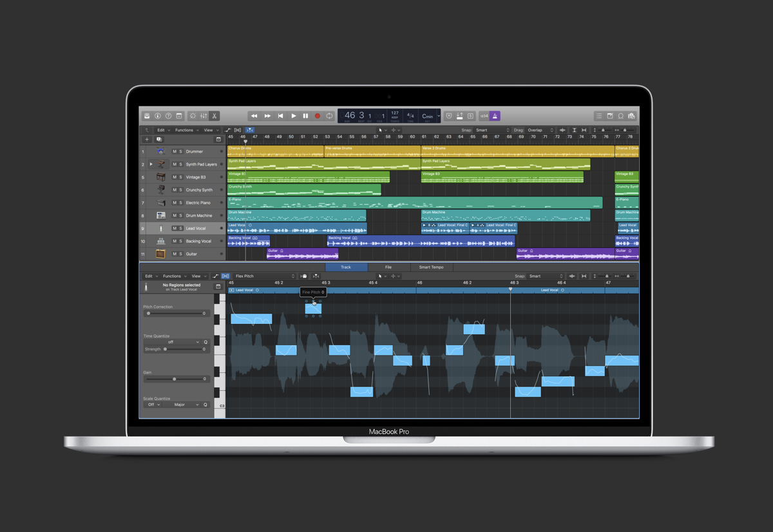Select the Chorus Drums region
This screenshot has width=773, height=532.
[275, 151]
